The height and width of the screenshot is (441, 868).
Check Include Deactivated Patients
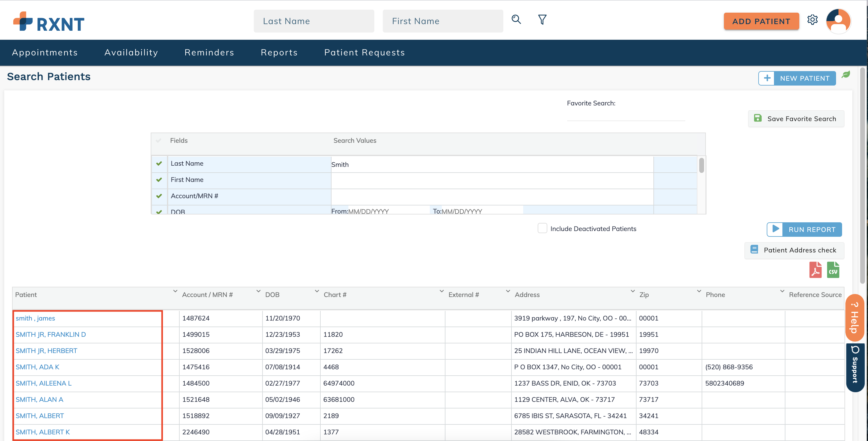point(542,228)
